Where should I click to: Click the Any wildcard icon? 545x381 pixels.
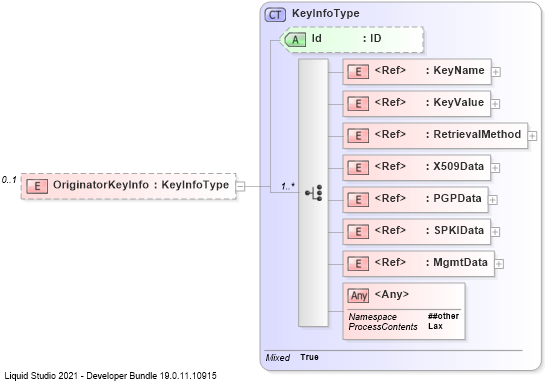pos(358,295)
